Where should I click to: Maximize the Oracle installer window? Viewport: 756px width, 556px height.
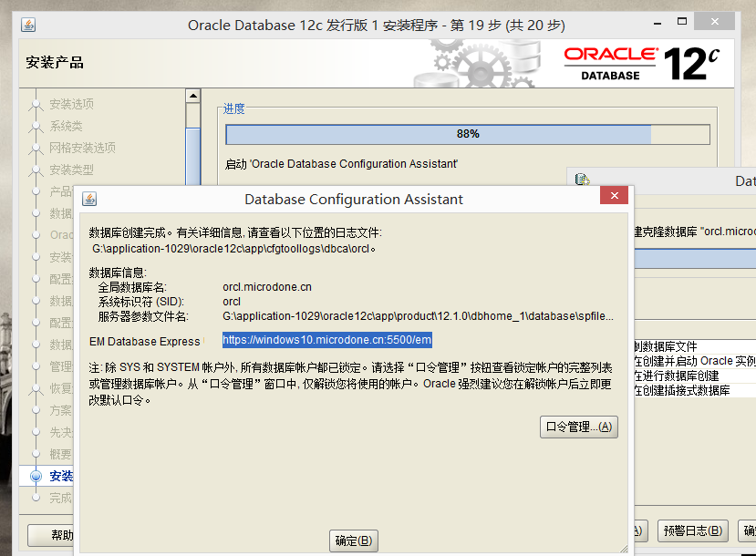(x=682, y=21)
